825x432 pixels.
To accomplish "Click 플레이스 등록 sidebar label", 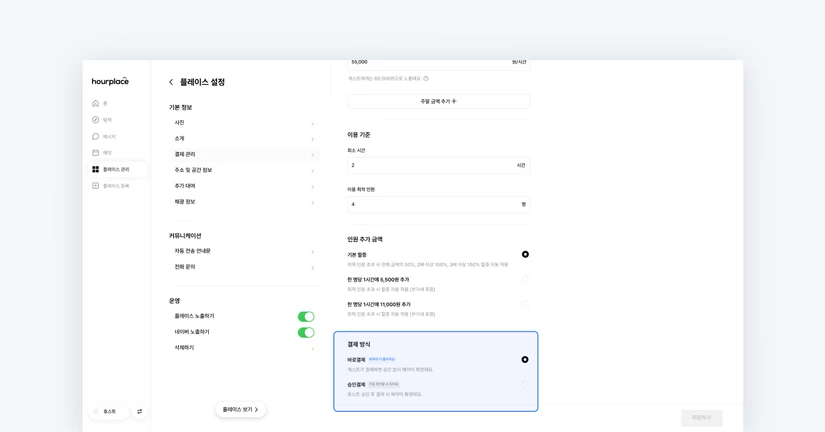I will 116,186.
